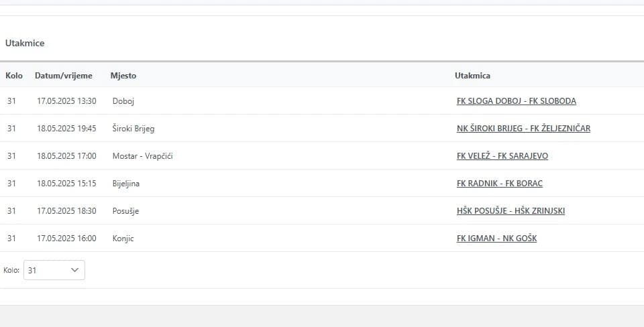Viewport: 644px width, 327px height.
Task: Click the Kolo column header
Action: click(x=14, y=76)
